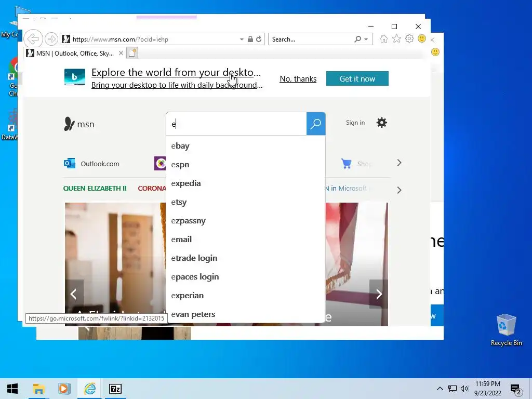Go back with the browser Back arrow
The width and height of the screenshot is (532, 399).
coord(33,39)
